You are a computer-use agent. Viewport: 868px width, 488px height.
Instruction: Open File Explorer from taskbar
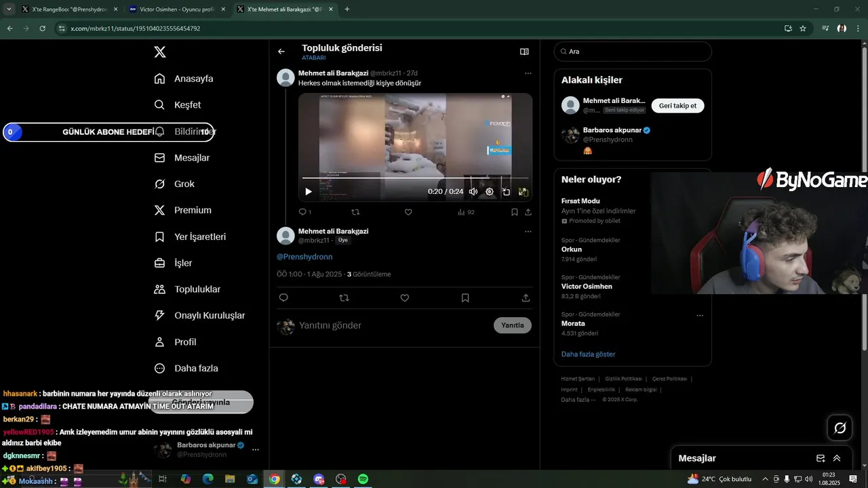(230, 479)
